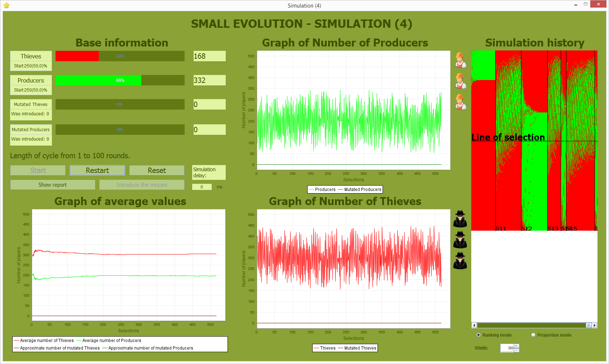Viewport: 609px width, 364px height.
Task: Click the Thieves label box
Action: pos(31,56)
